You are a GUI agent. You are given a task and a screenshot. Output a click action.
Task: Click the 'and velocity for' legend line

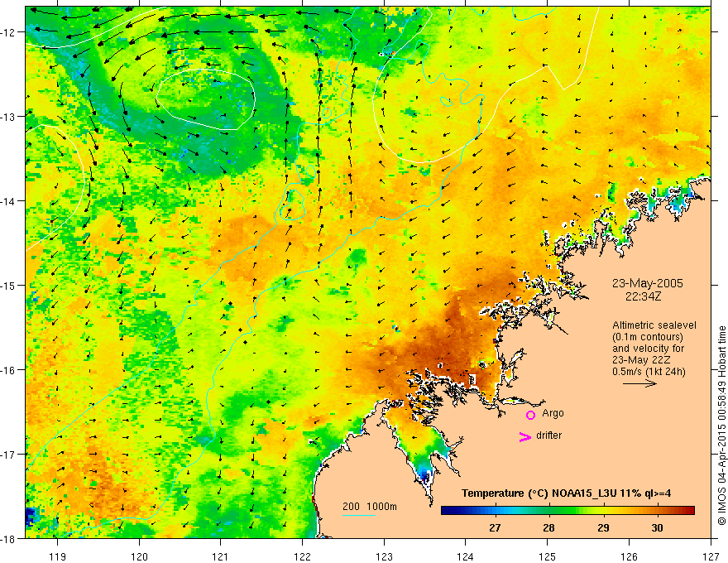tap(648, 349)
